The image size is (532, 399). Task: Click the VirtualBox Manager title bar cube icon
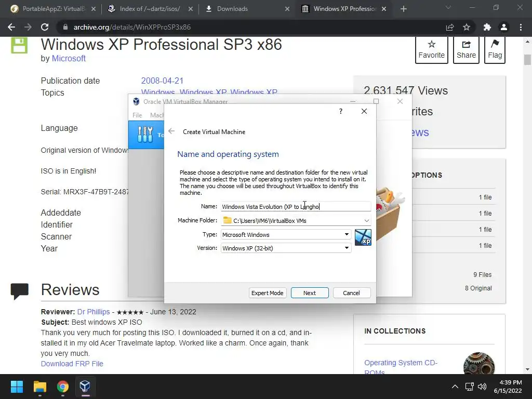[x=136, y=101]
